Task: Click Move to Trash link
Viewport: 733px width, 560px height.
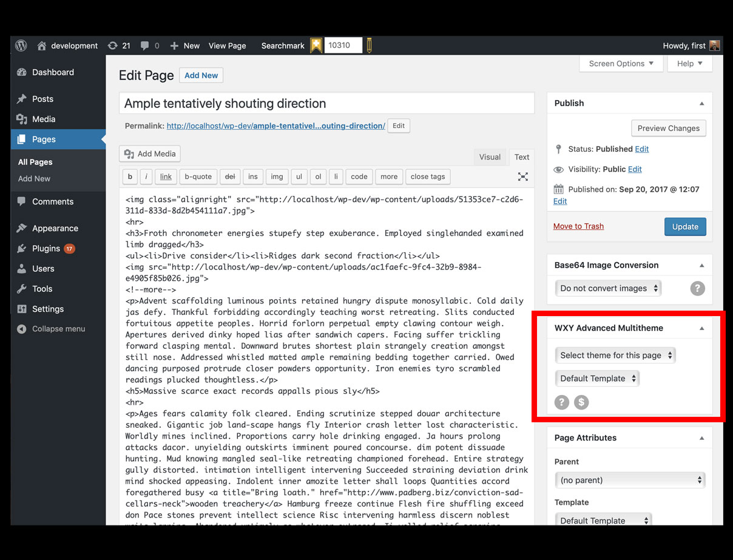Action: point(578,226)
